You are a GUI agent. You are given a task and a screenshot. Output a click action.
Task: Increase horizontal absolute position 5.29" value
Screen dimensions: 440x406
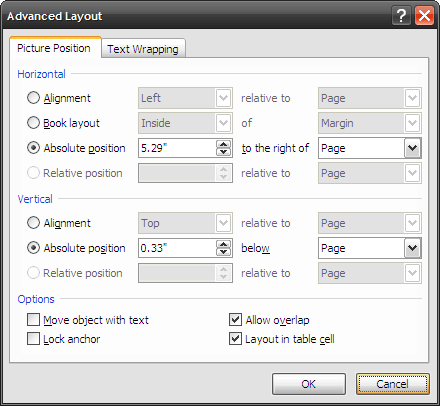[223, 144]
